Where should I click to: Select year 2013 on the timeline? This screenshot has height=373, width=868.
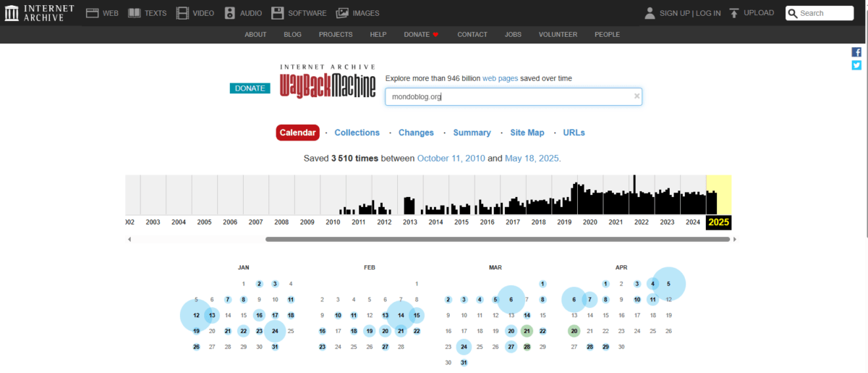[x=410, y=222]
